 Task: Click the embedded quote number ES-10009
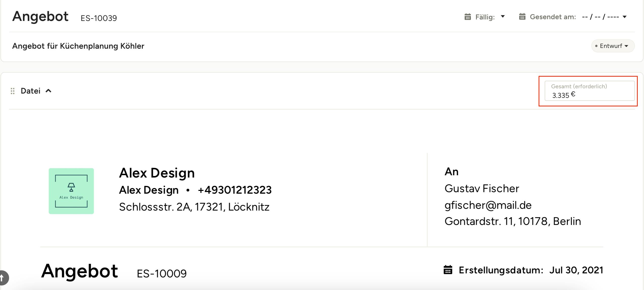click(x=162, y=274)
